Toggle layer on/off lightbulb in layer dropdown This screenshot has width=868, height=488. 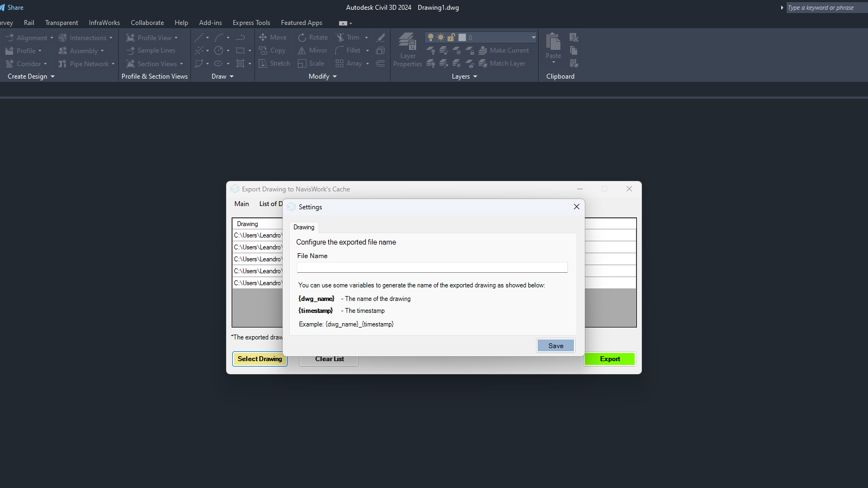[x=431, y=37]
